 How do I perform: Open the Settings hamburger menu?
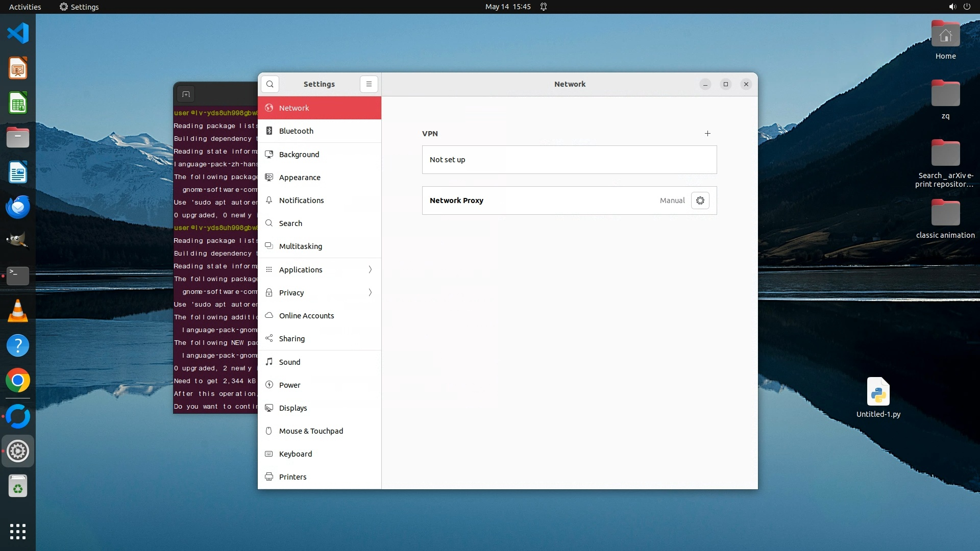click(369, 84)
